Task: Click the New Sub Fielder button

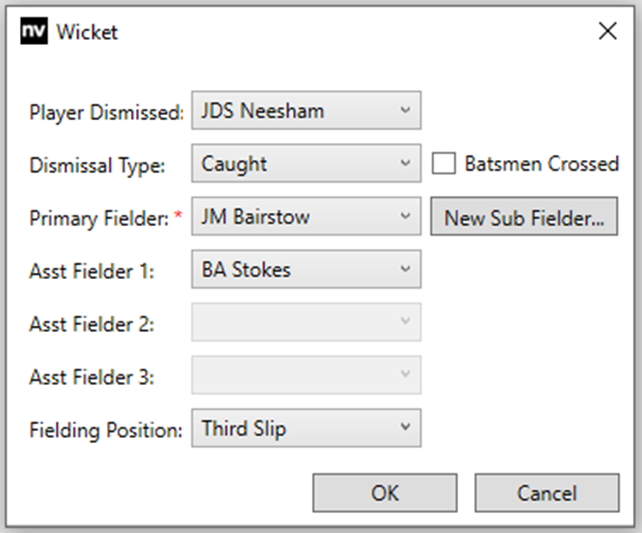Action: coord(524,217)
